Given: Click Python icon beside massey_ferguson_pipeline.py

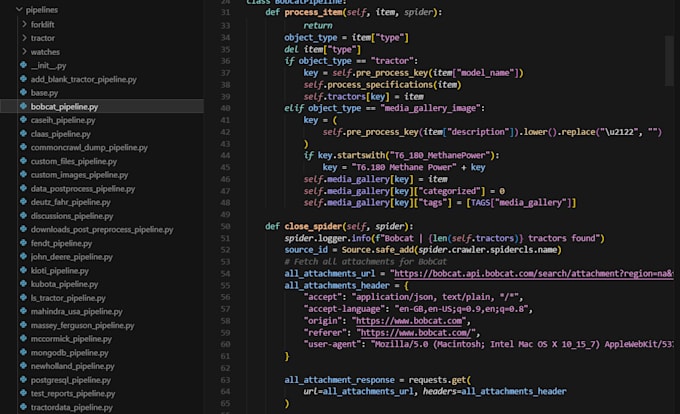Looking at the screenshot, I should click(x=23, y=325).
